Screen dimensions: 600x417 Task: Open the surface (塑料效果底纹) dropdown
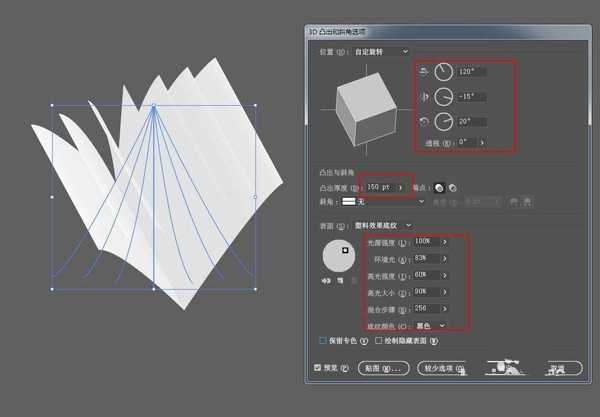pyautogui.click(x=409, y=226)
